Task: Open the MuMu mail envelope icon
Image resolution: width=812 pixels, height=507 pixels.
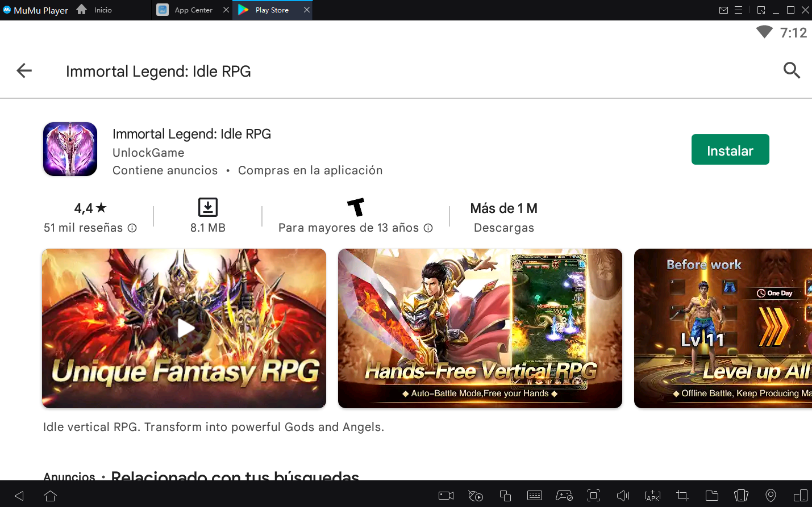Action: 723,10
